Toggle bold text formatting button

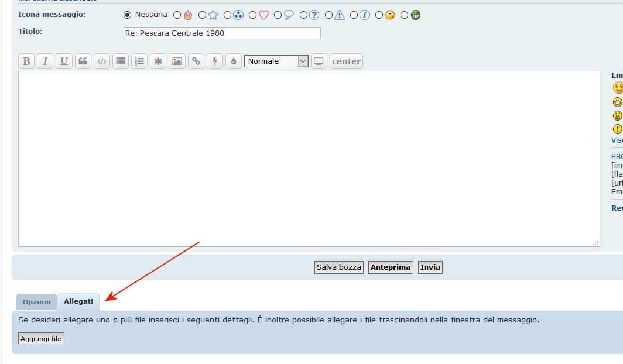pos(26,61)
